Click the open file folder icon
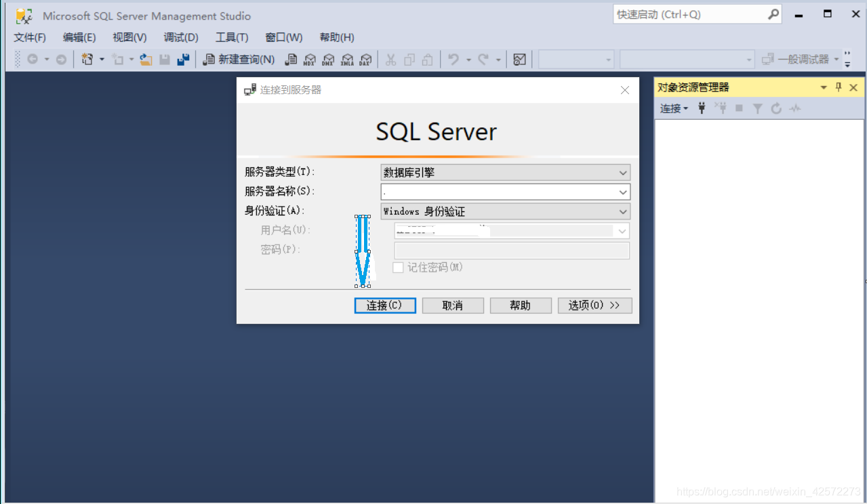The image size is (867, 504). [x=146, y=60]
